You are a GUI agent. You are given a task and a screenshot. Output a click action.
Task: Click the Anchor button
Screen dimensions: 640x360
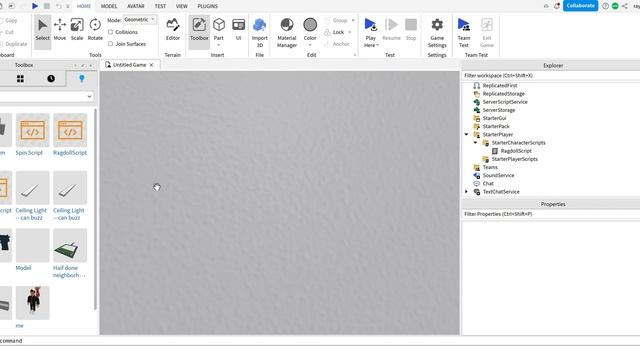tap(338, 44)
